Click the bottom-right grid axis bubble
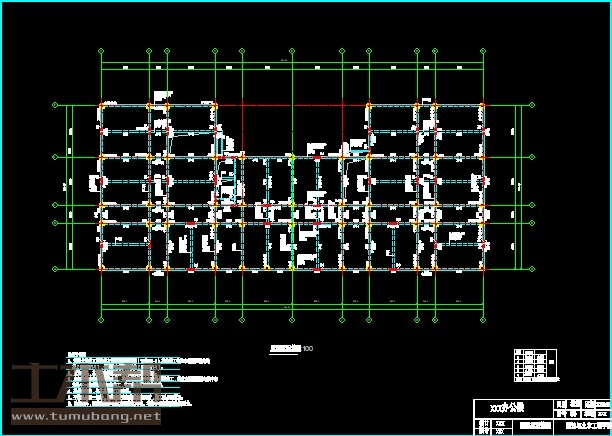This screenshot has width=612, height=436. [x=484, y=321]
